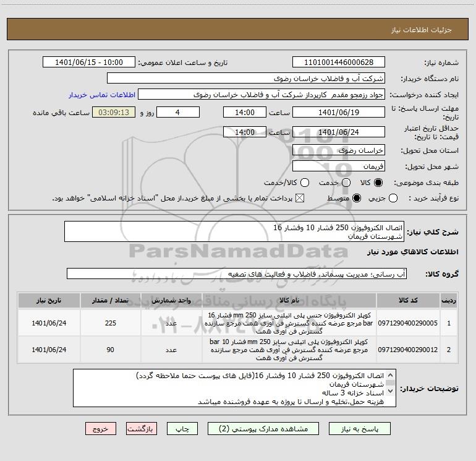Click the request creator name field
This screenshot has height=461, width=476.
[261, 95]
